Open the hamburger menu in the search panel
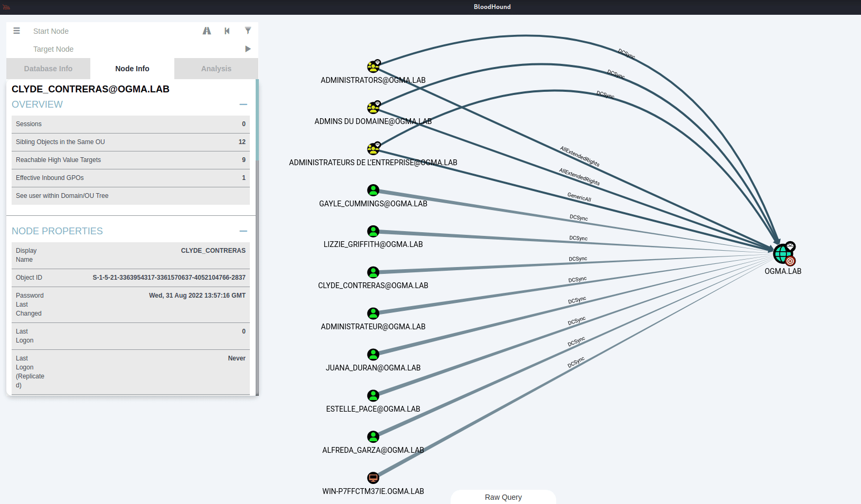This screenshot has height=504, width=861. pyautogui.click(x=16, y=31)
